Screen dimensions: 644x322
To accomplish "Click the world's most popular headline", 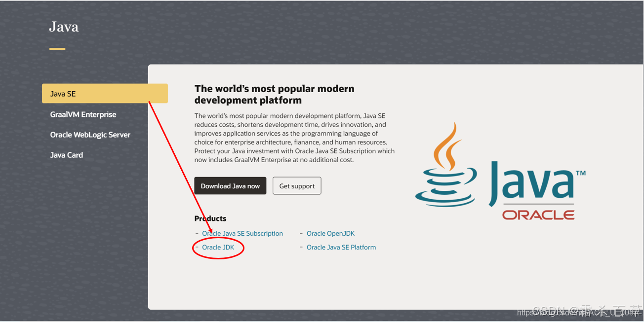I will [275, 94].
